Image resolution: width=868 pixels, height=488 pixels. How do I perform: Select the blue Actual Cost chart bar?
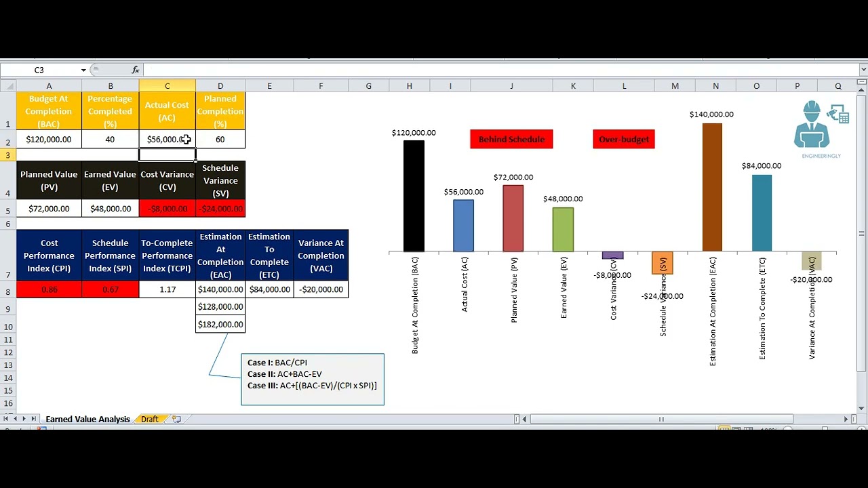463,226
